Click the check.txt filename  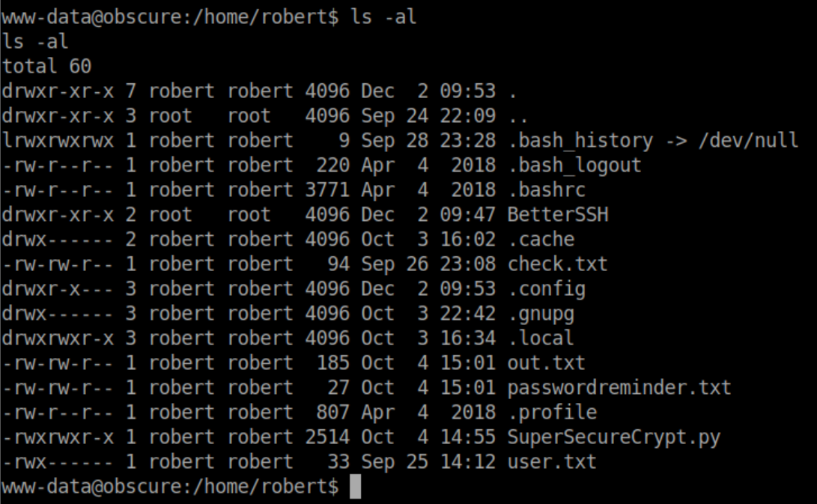click(x=558, y=264)
